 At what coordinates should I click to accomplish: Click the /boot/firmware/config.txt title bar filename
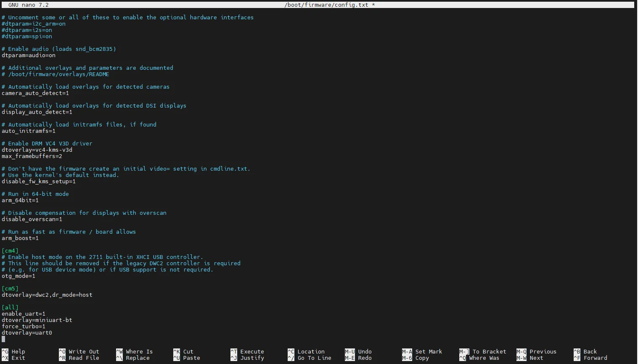326,5
